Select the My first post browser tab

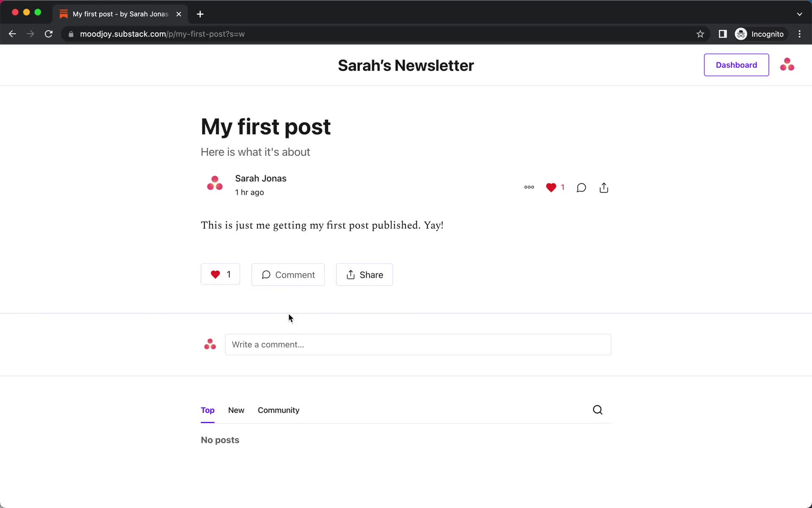[x=121, y=14]
